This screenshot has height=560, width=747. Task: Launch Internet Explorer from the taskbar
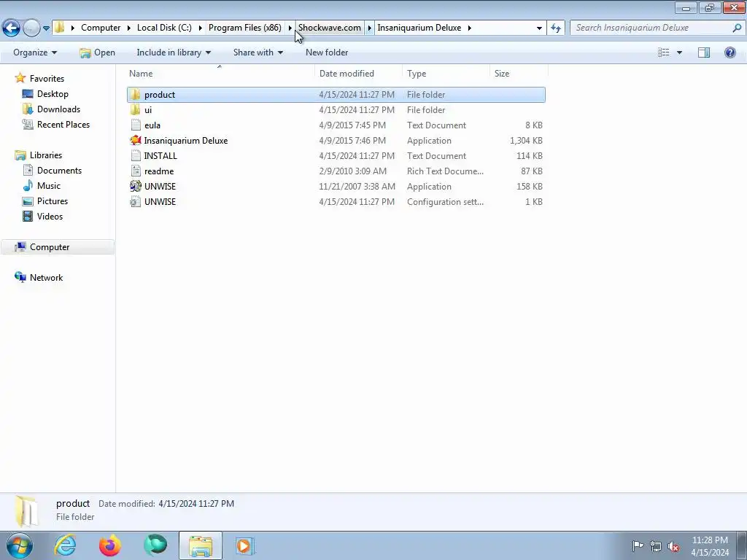[x=65, y=545]
